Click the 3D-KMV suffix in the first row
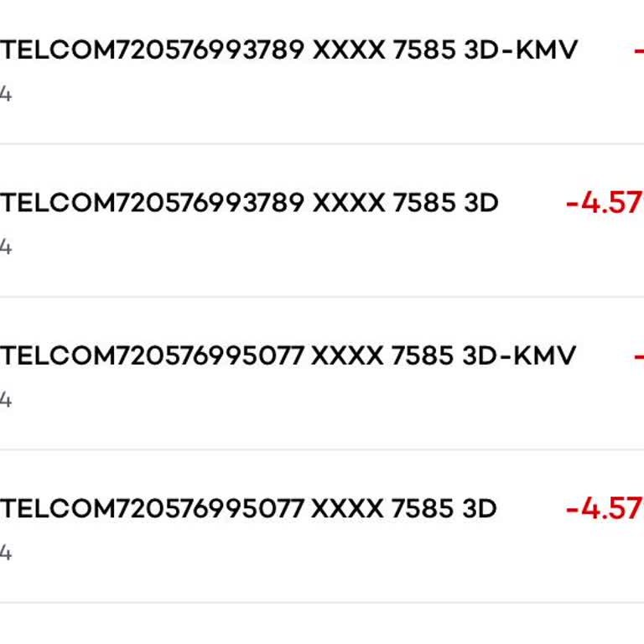 [x=520, y=50]
